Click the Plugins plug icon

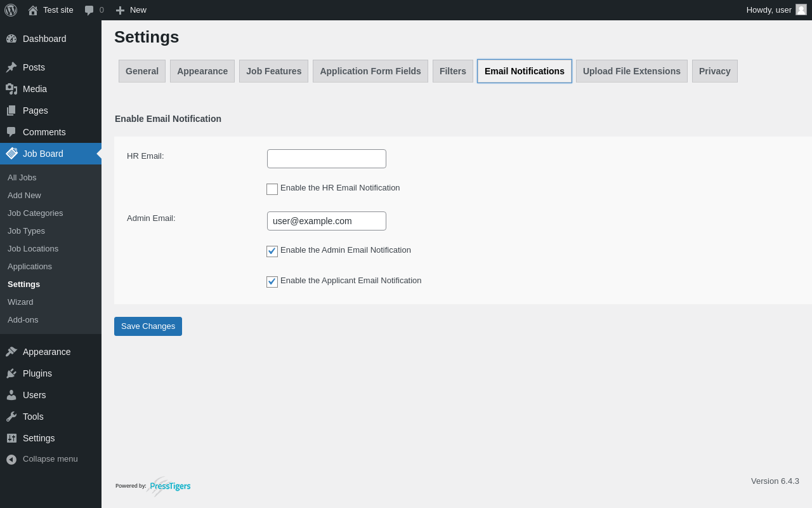[x=11, y=373]
